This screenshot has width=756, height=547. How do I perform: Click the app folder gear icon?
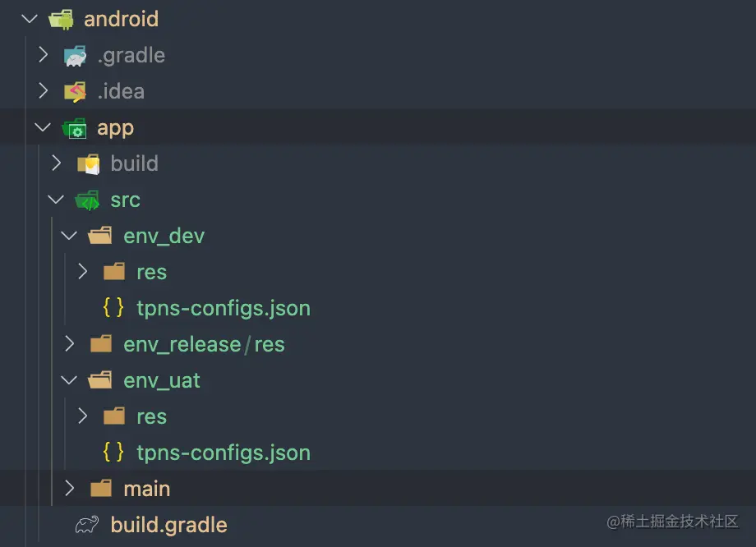point(75,128)
